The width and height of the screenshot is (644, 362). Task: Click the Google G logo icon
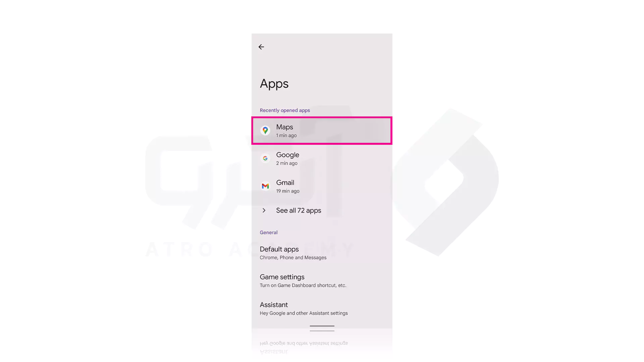265,158
